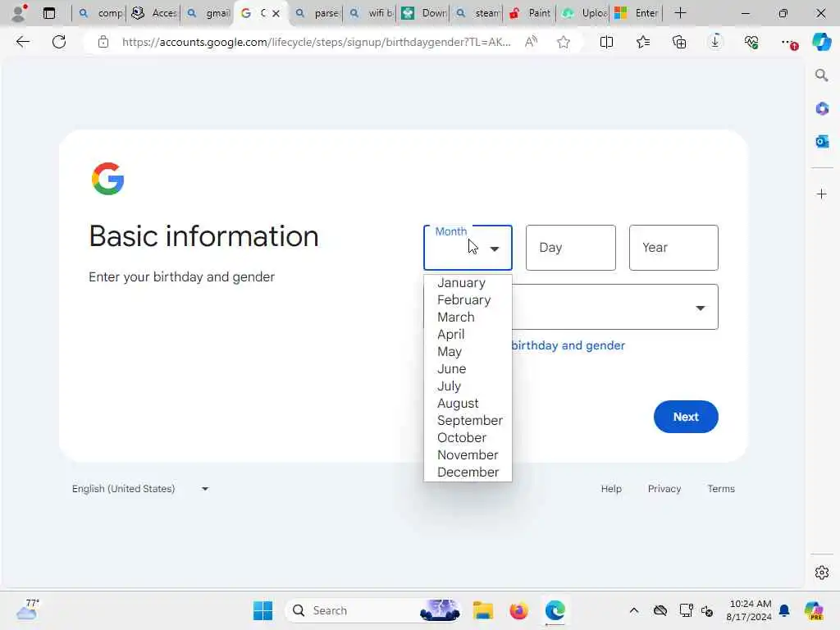Open notifications bell in taskbar
840x630 pixels.
point(784,610)
